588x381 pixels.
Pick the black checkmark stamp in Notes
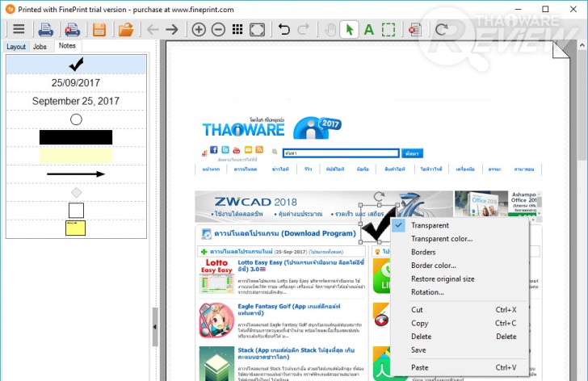coord(76,65)
